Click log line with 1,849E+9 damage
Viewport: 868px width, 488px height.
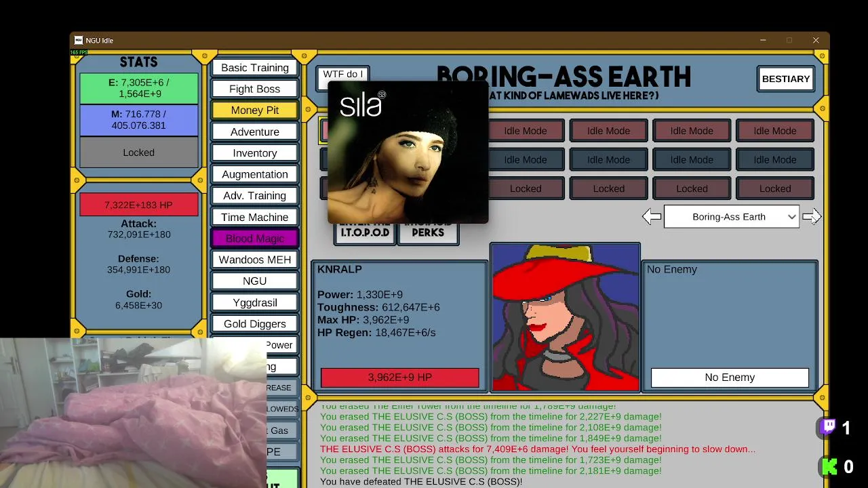(491, 439)
